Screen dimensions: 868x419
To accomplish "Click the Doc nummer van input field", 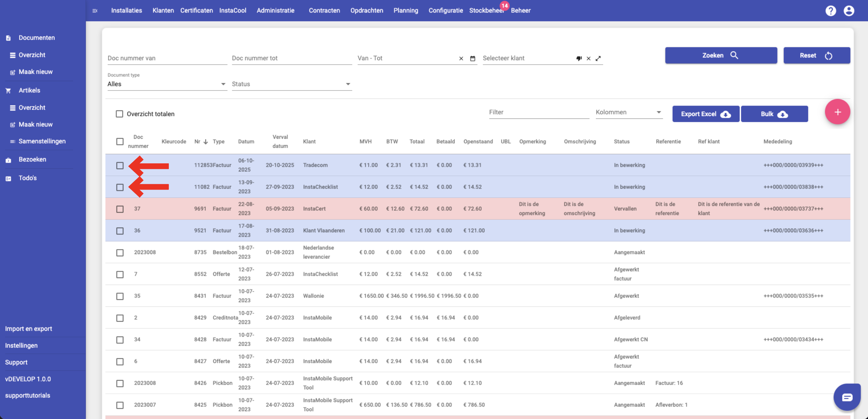I will tap(166, 58).
